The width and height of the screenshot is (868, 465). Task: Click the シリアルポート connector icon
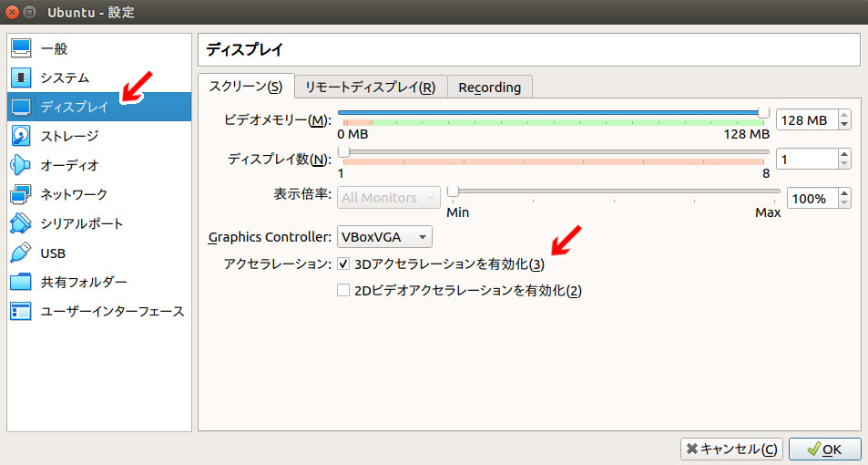21,224
